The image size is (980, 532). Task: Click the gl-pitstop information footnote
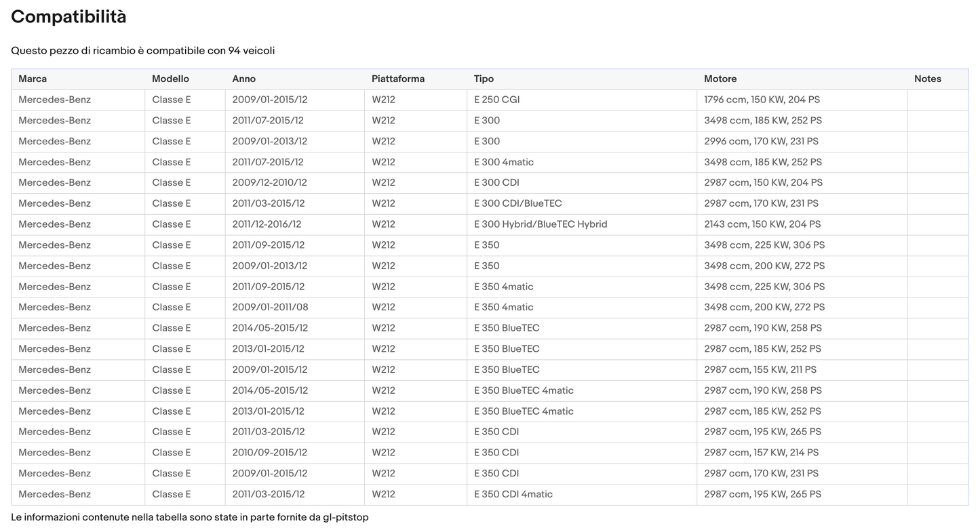190,518
